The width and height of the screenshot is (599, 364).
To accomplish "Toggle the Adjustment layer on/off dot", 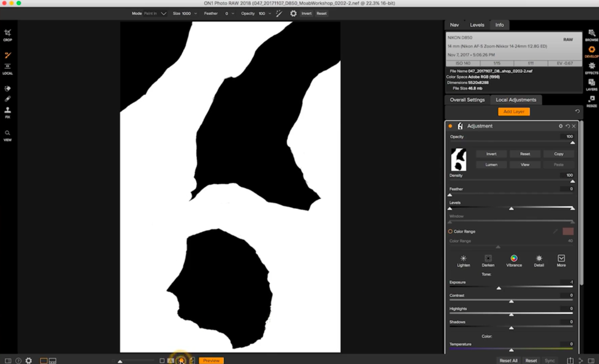I will click(450, 126).
